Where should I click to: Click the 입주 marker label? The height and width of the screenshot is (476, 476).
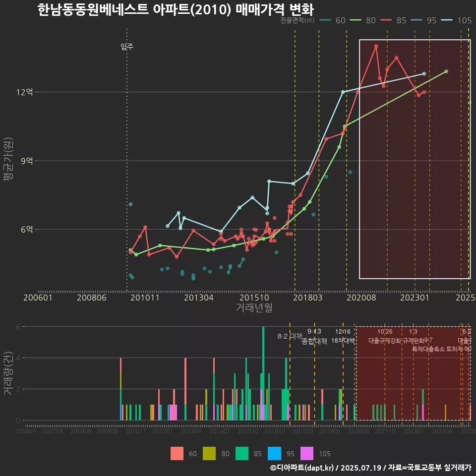[127, 47]
